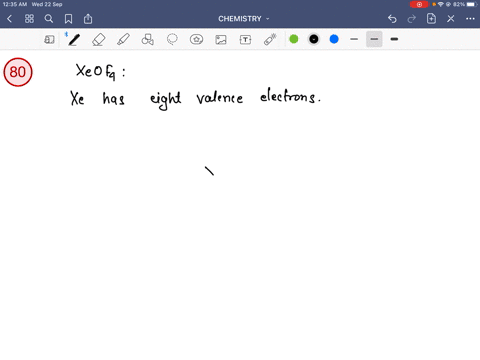The width and height of the screenshot is (480, 360).
Task: Select the Image insert tool
Action: (221, 40)
